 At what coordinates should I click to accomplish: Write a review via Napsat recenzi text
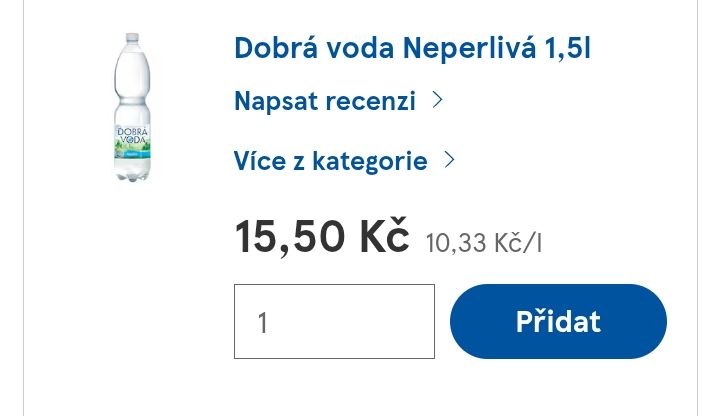point(324,101)
